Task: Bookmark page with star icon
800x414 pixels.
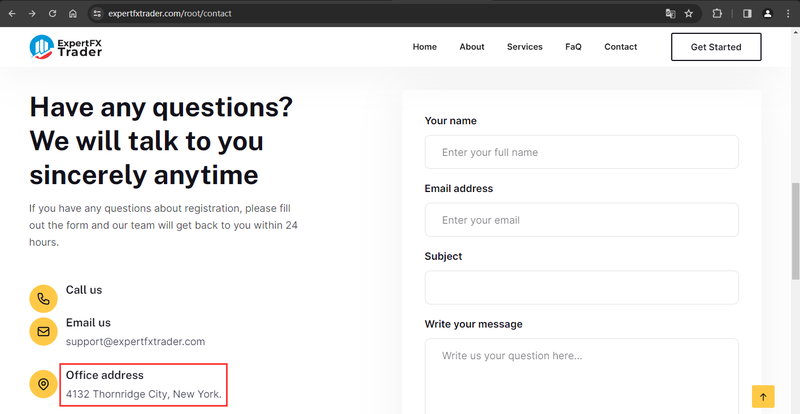Action: coord(689,14)
